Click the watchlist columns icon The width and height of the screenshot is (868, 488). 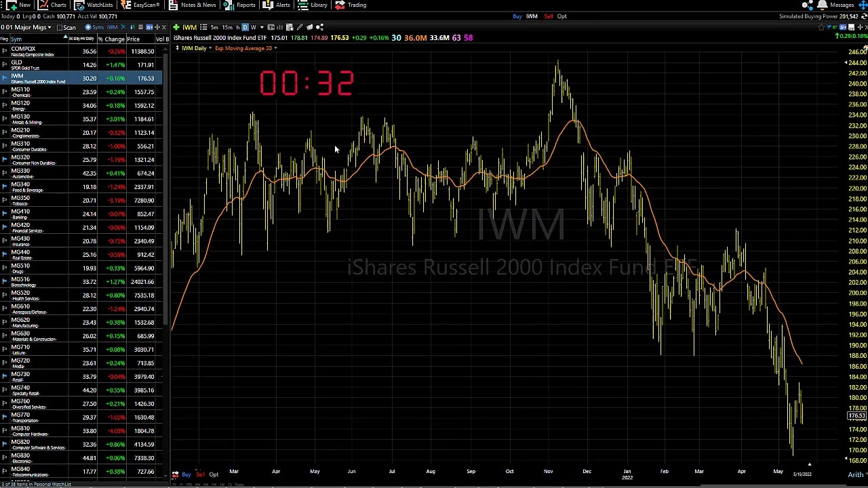(140, 27)
